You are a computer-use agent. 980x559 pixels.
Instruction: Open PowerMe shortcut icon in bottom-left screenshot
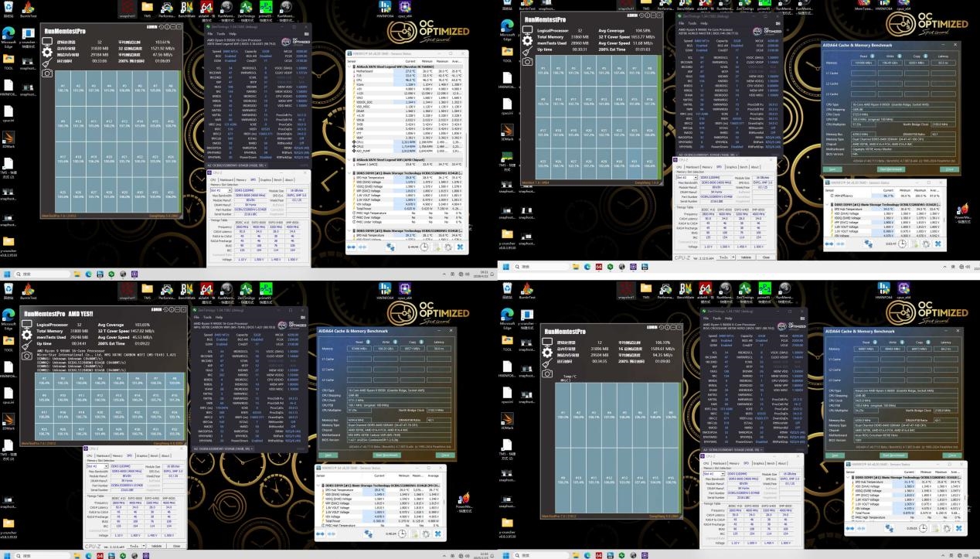463,503
